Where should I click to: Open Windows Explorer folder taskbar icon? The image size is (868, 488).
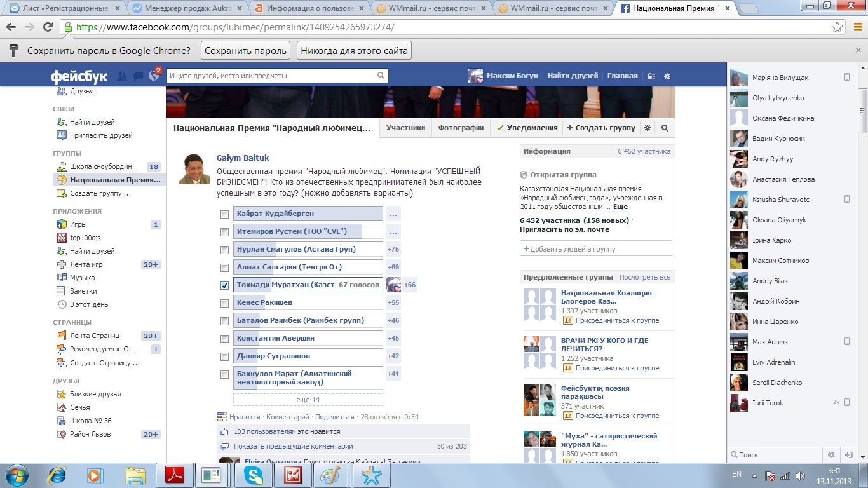pyautogui.click(x=135, y=475)
